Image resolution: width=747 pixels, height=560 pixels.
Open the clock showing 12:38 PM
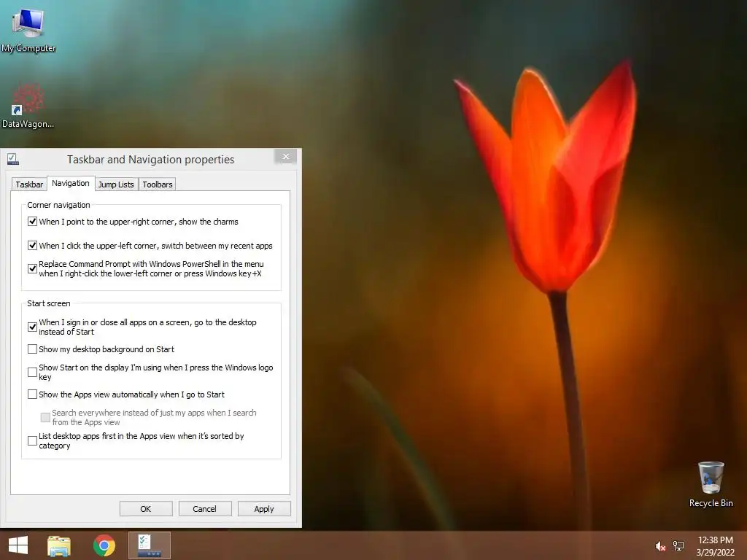[715, 540]
